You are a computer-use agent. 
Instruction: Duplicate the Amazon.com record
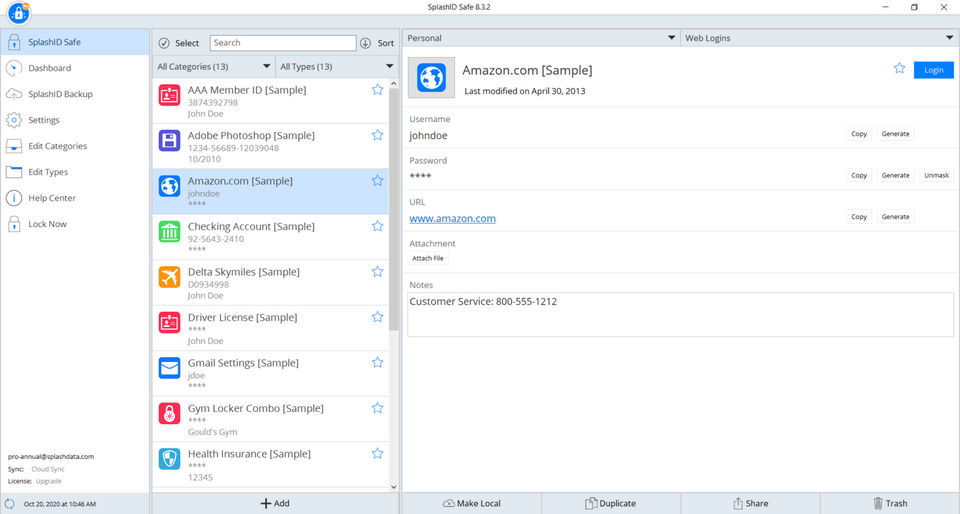pyautogui.click(x=610, y=503)
